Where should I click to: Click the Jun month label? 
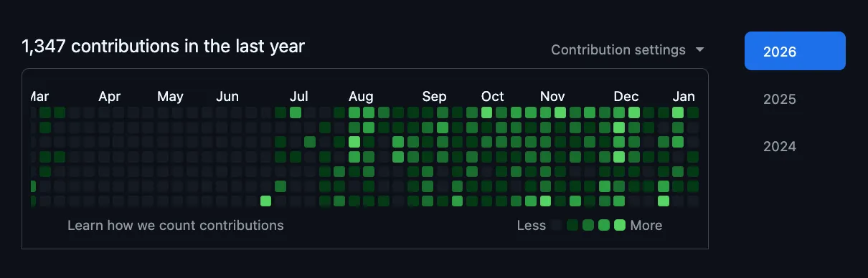click(227, 96)
